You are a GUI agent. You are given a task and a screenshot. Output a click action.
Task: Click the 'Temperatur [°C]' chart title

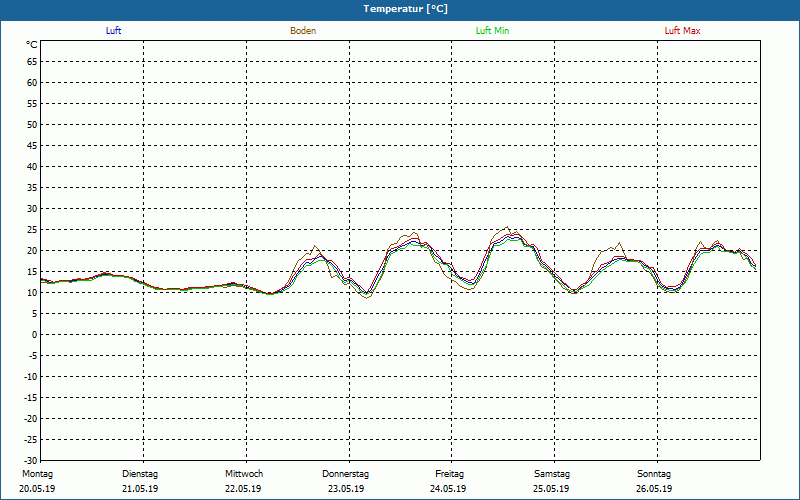tap(406, 9)
